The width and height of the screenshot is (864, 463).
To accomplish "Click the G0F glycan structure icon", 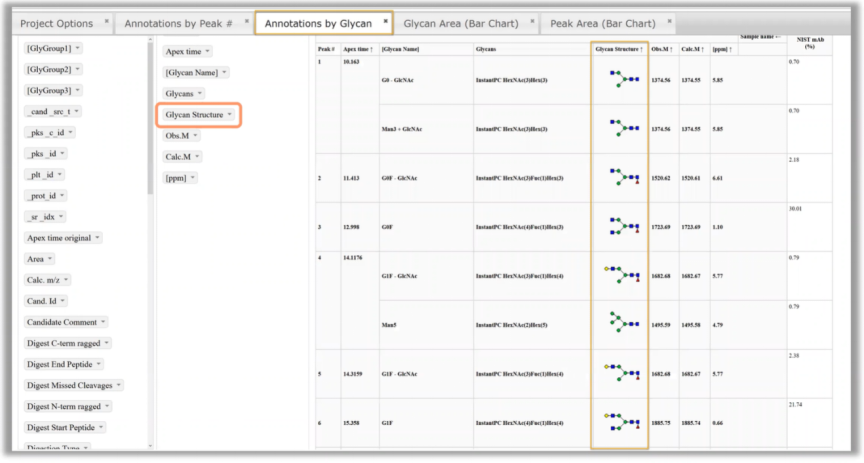I will click(624, 226).
